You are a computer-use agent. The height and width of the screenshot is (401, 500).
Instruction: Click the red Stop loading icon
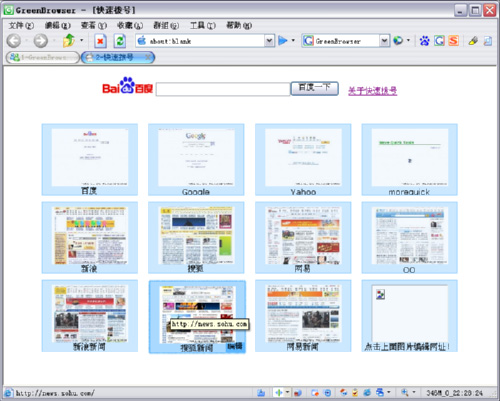100,41
